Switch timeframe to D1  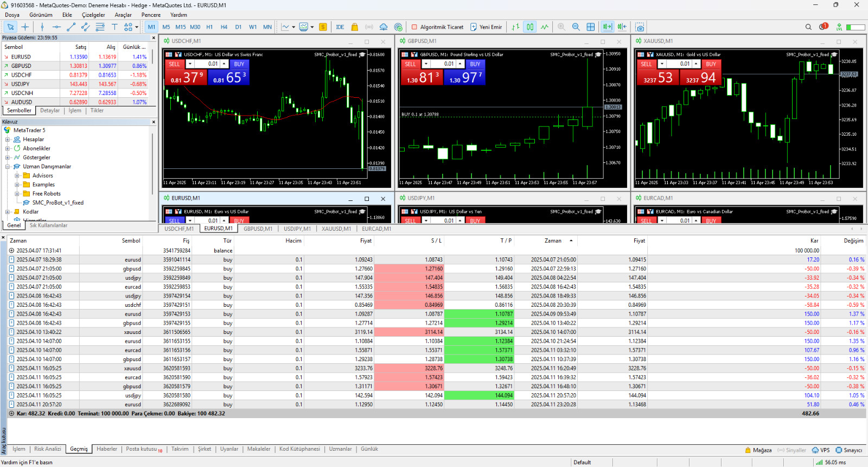(238, 27)
